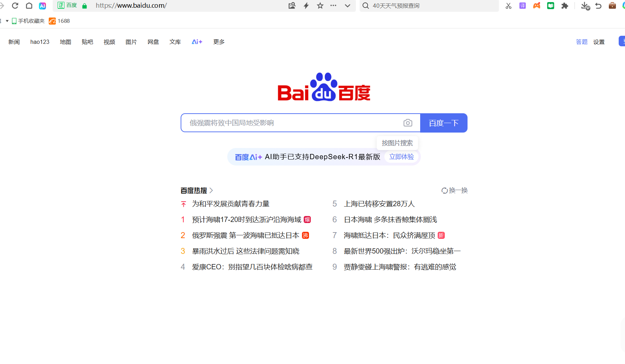Open 海啸抵达日本：民众挤满屋顶
The width and height of the screenshot is (625, 364).
tap(389, 235)
